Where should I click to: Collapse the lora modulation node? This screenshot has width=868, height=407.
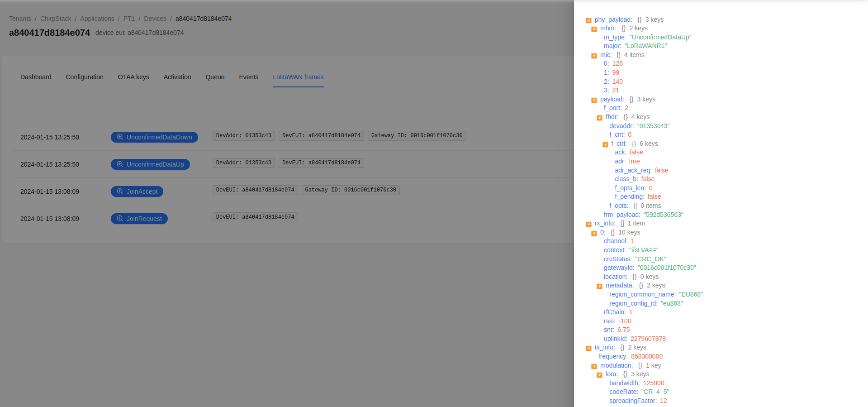pos(599,375)
